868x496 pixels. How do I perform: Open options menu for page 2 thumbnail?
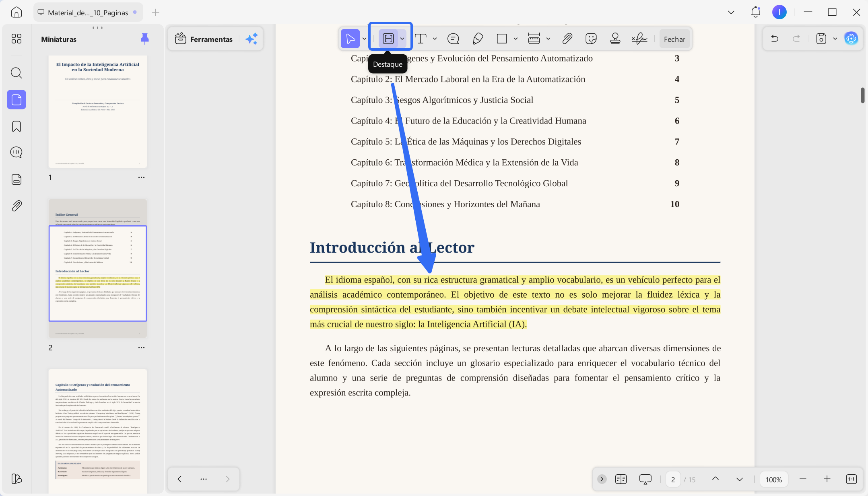141,348
